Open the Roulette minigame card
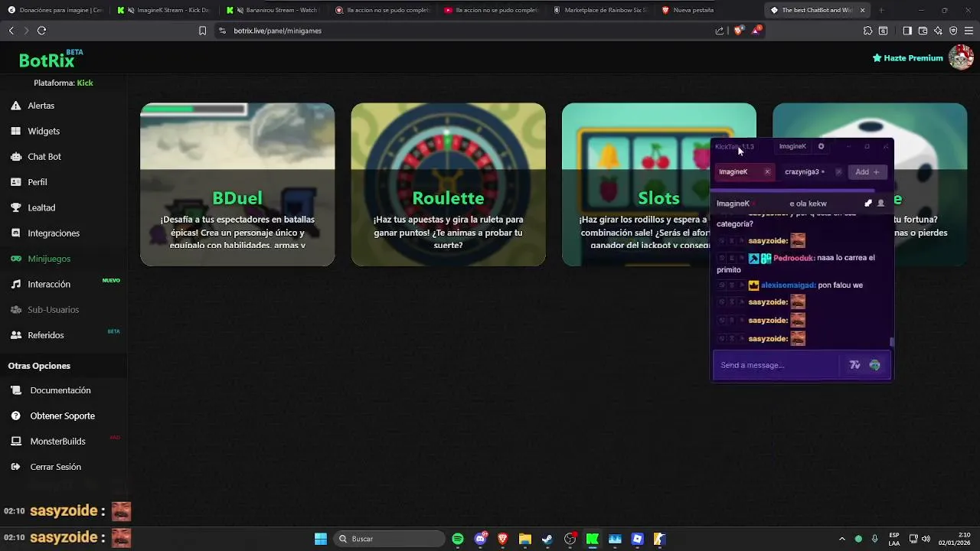The height and width of the screenshot is (551, 980). 448,184
